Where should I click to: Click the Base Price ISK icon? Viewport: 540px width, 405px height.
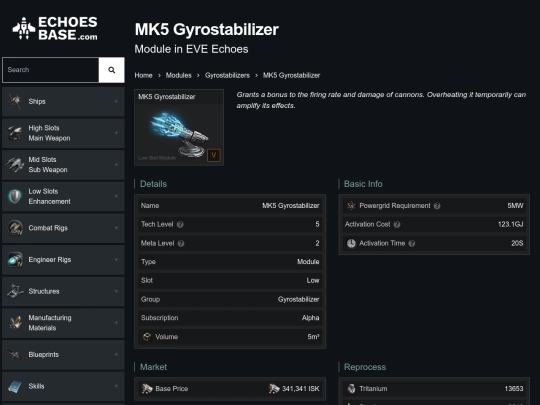coord(147,389)
